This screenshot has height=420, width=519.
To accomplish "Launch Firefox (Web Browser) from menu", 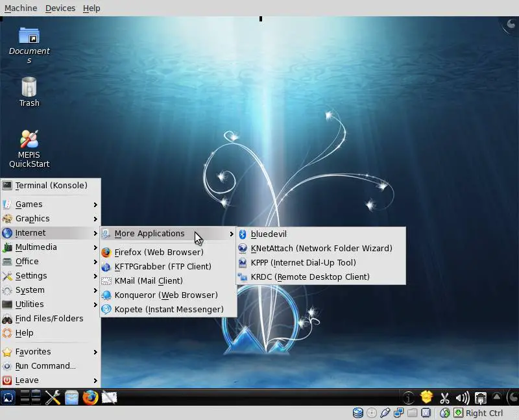I will pos(169,253).
